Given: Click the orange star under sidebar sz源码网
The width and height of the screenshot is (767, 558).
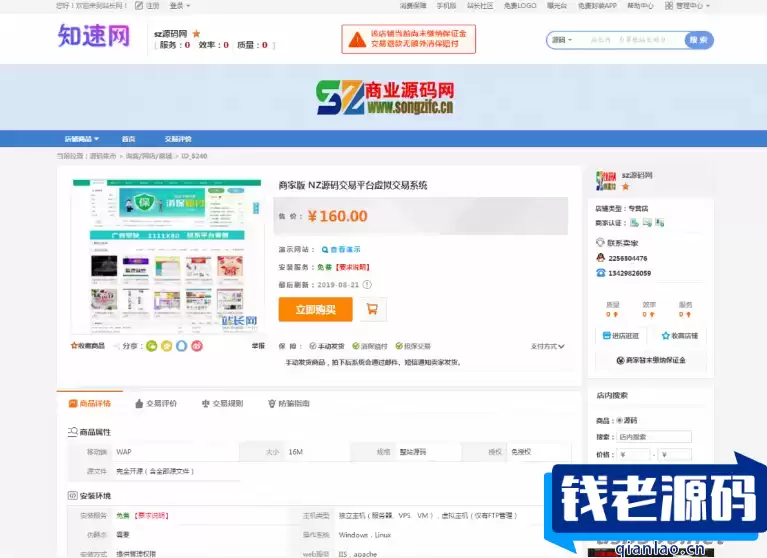Looking at the screenshot, I should tap(626, 187).
